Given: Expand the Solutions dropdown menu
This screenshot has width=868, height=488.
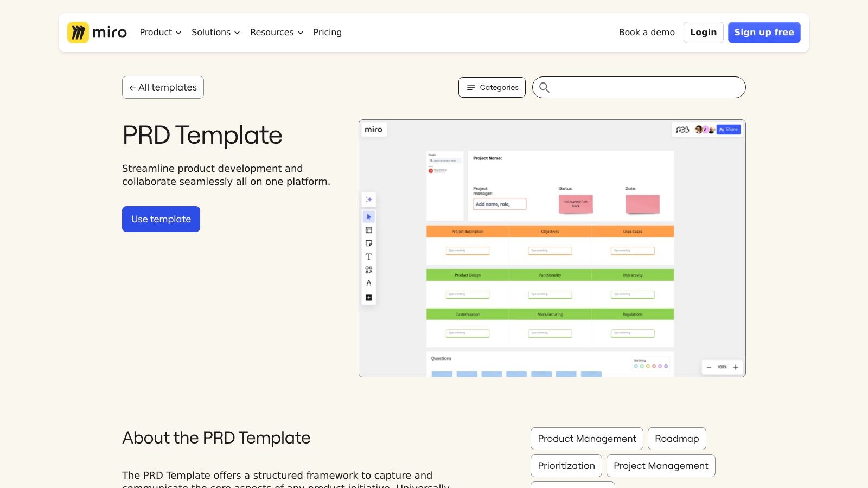Looking at the screenshot, I should (215, 33).
